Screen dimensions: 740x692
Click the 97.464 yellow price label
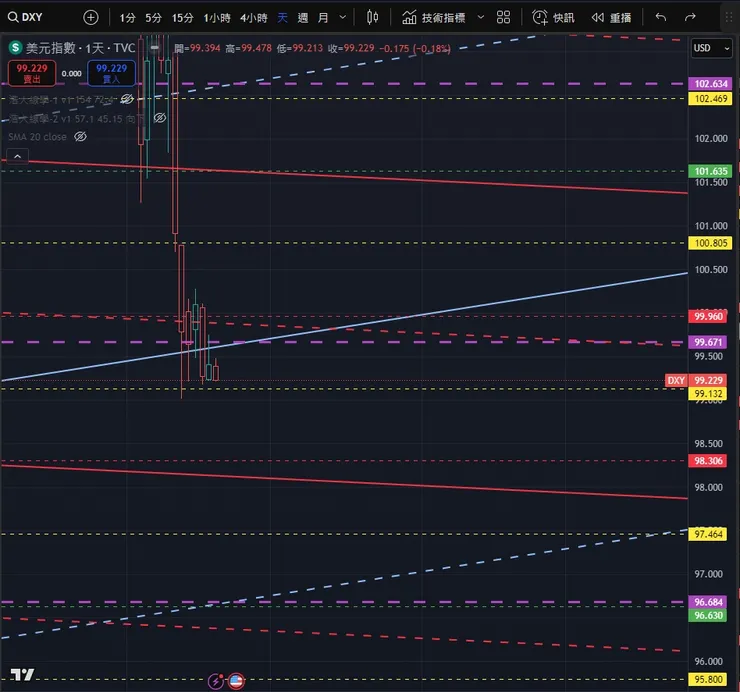point(708,534)
